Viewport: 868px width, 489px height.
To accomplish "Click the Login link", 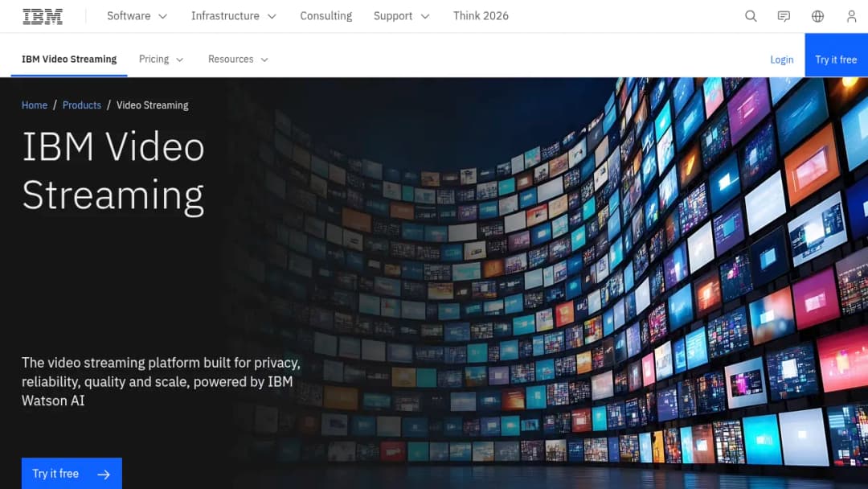I will tap(782, 60).
